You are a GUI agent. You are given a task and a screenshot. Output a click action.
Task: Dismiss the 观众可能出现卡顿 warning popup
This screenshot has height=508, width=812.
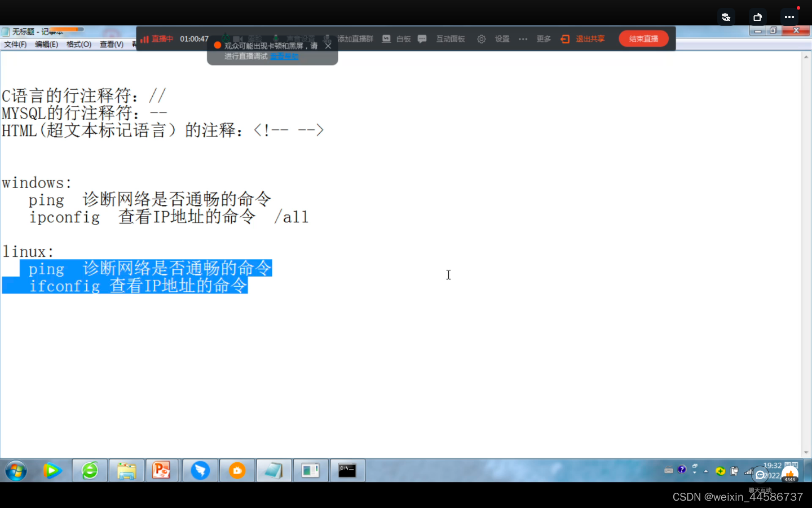(x=328, y=46)
